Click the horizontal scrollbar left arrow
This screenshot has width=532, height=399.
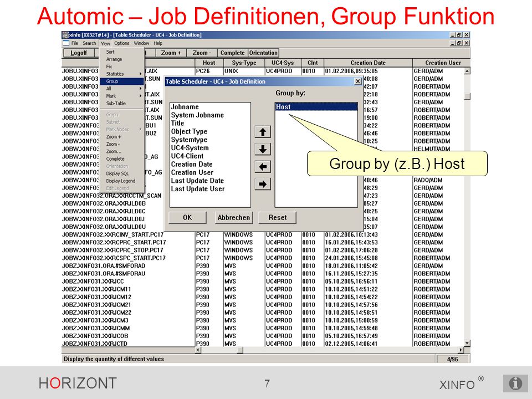click(198, 350)
